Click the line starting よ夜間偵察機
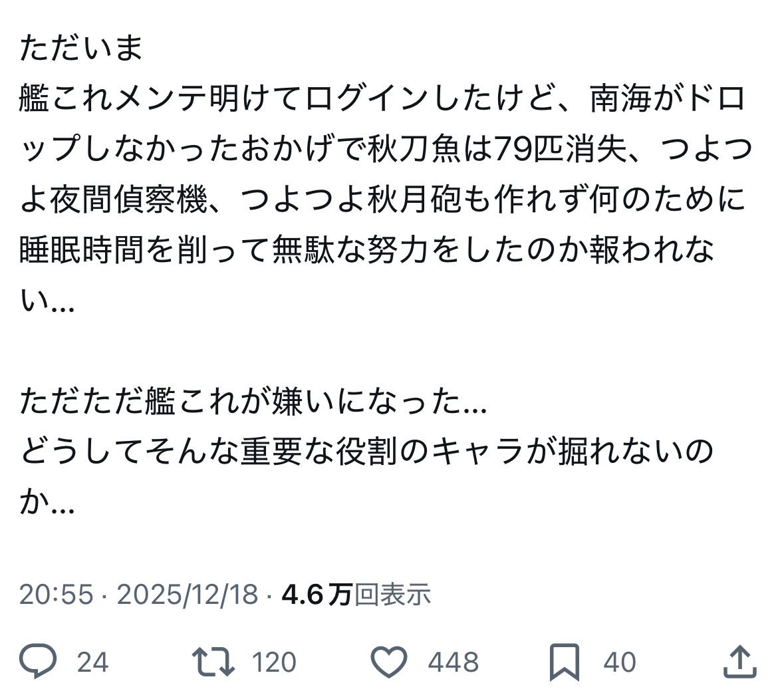Image resolution: width=784 pixels, height=699 pixels. click(x=382, y=200)
